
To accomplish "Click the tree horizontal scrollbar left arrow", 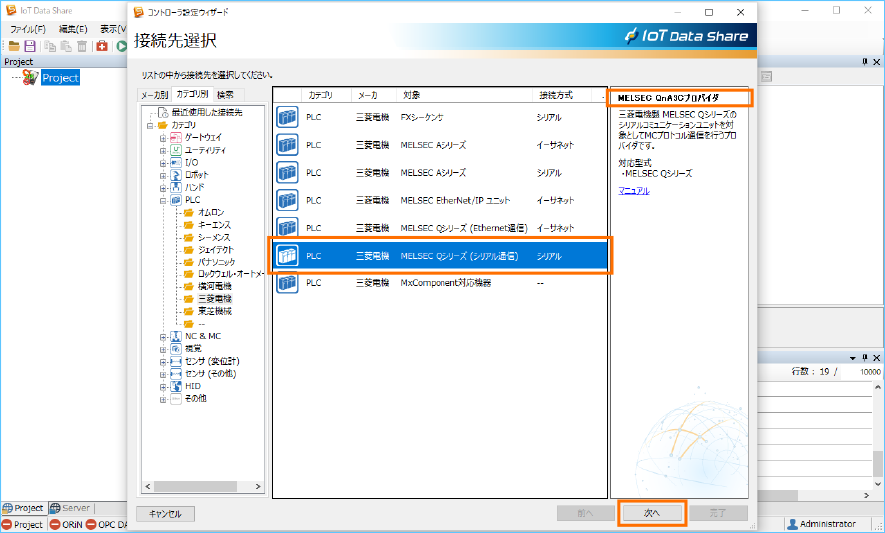I will (148, 486).
